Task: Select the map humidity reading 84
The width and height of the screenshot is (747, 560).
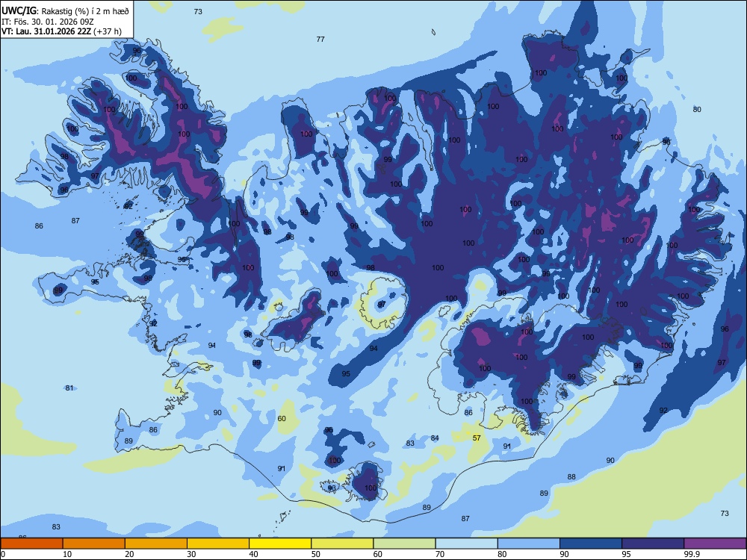Action: (435, 438)
